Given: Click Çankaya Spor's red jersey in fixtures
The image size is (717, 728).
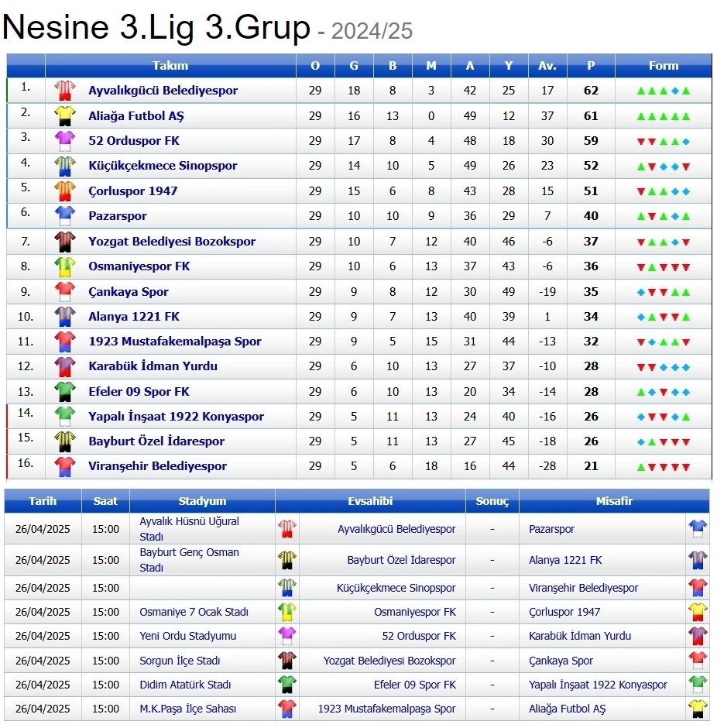Looking at the screenshot, I should point(698,661).
